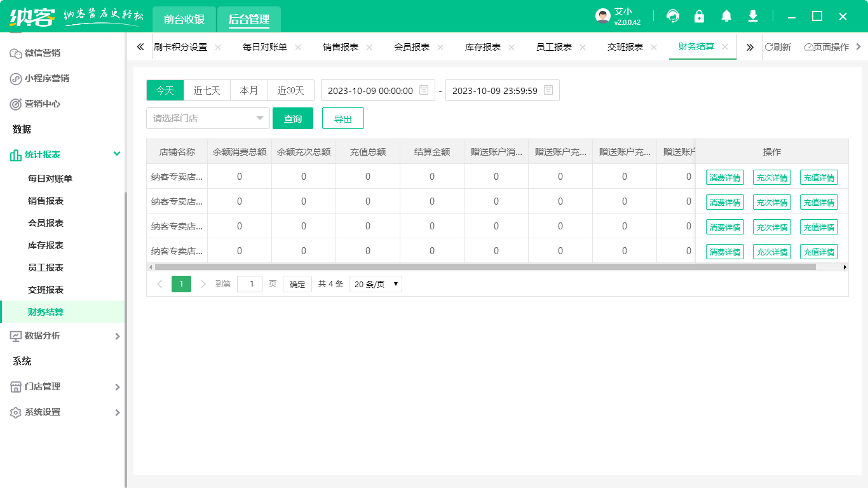868x488 pixels.
Task: Switch to the 会员报表 tab
Action: pyautogui.click(x=414, y=46)
